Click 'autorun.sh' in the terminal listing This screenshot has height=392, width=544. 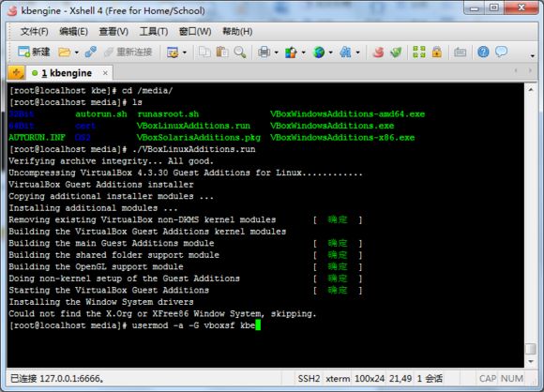coord(101,113)
